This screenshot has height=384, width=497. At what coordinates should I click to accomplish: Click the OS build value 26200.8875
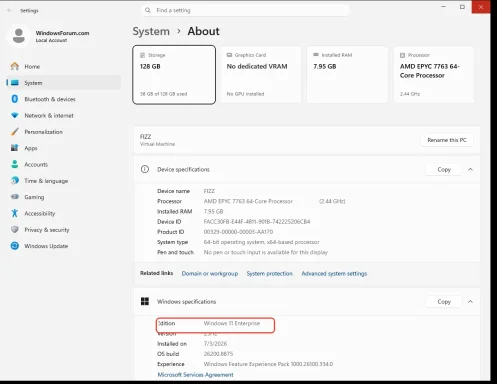pyautogui.click(x=218, y=354)
